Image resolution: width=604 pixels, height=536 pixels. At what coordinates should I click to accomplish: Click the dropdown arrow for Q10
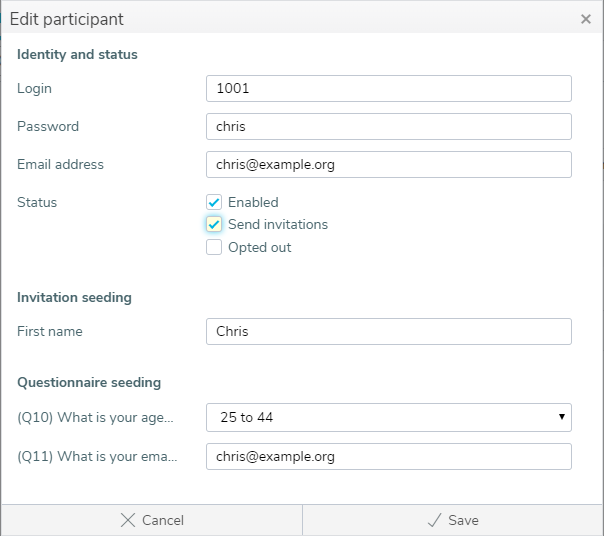pyautogui.click(x=562, y=417)
